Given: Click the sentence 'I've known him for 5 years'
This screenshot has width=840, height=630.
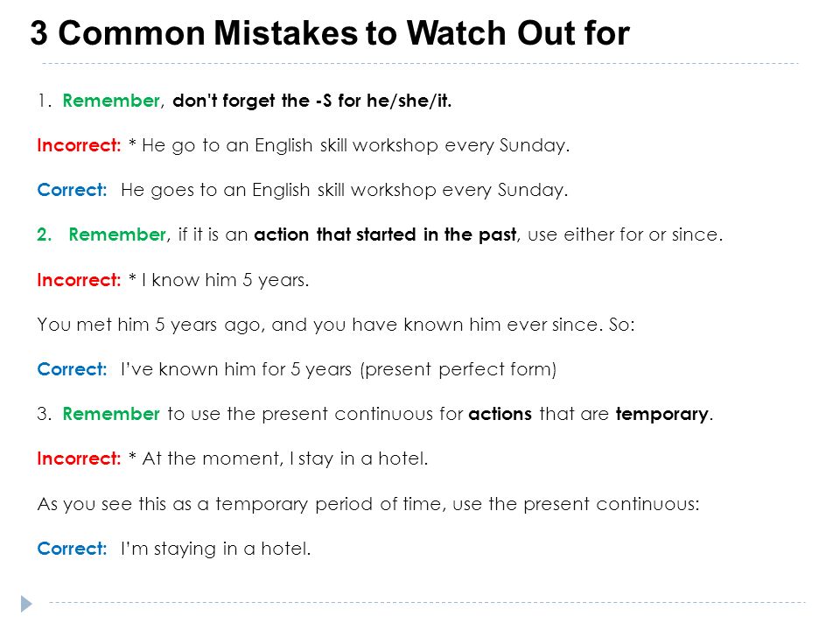Looking at the screenshot, I should coord(236,369).
